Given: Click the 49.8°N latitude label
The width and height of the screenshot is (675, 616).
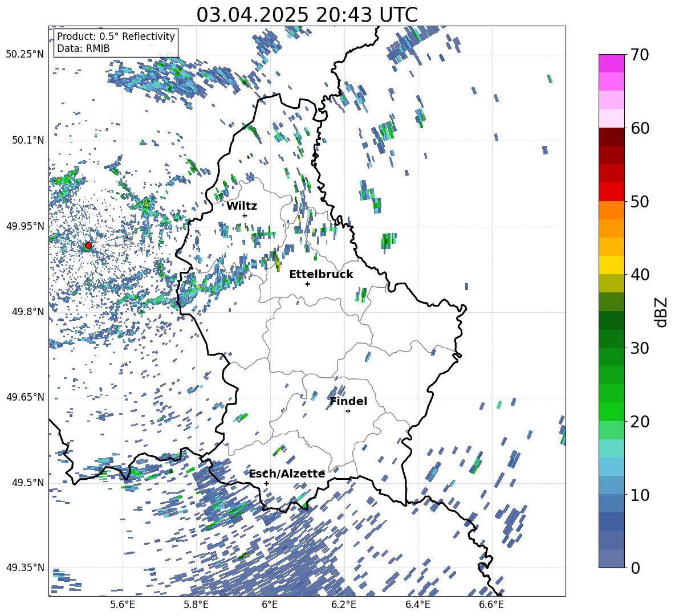Looking at the screenshot, I should 28,312.
